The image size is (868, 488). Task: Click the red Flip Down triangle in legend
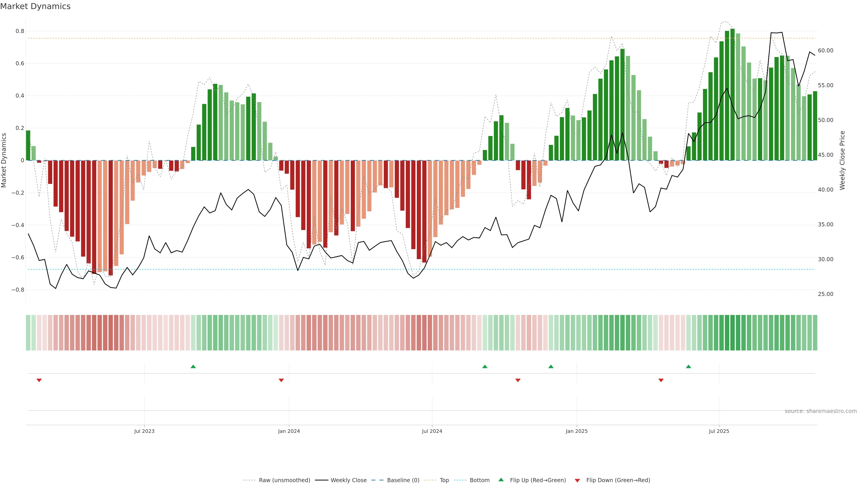pos(577,480)
